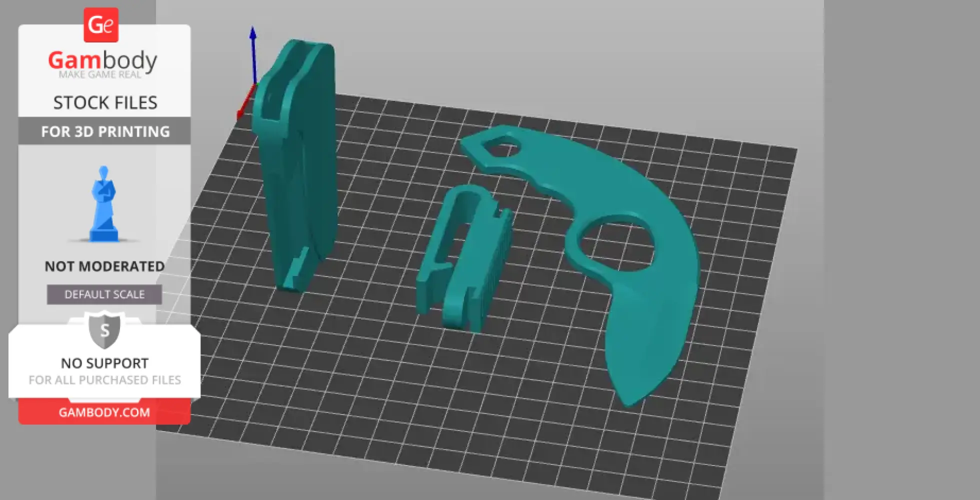The width and height of the screenshot is (980, 500).
Task: Click the STOCK FILES text
Action: point(105,103)
